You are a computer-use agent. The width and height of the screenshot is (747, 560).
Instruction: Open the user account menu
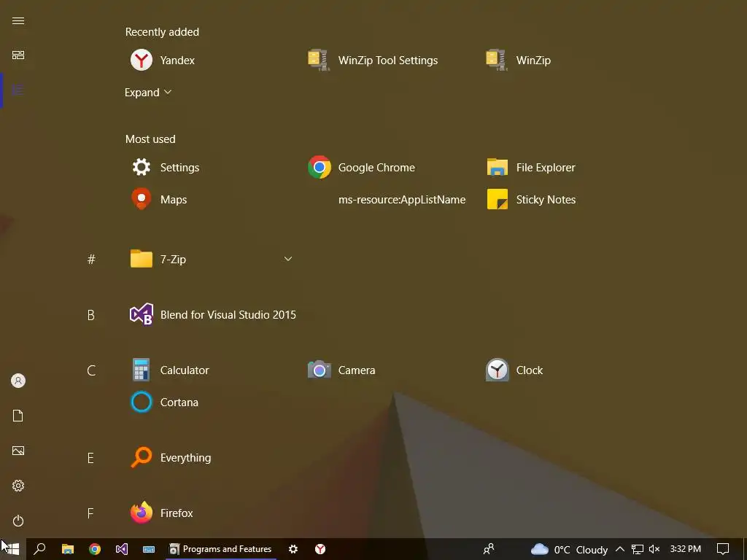18,381
